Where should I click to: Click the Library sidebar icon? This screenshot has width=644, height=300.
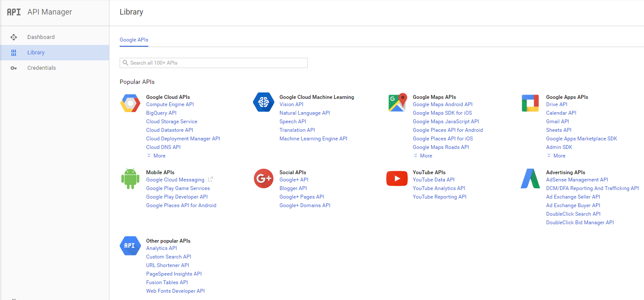14,53
